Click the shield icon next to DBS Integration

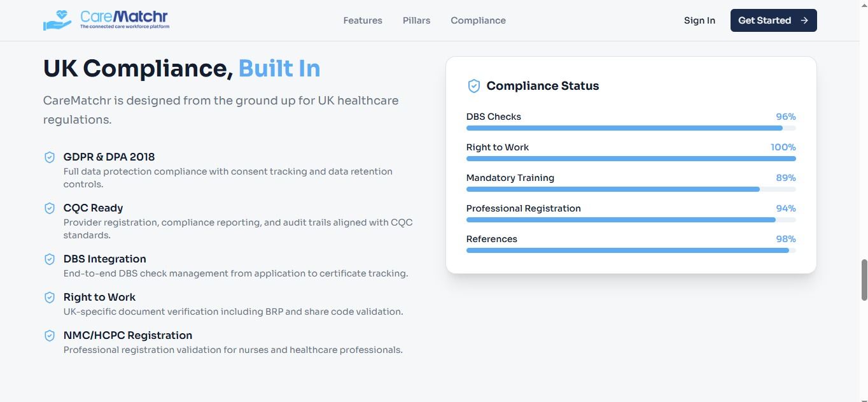(x=50, y=259)
